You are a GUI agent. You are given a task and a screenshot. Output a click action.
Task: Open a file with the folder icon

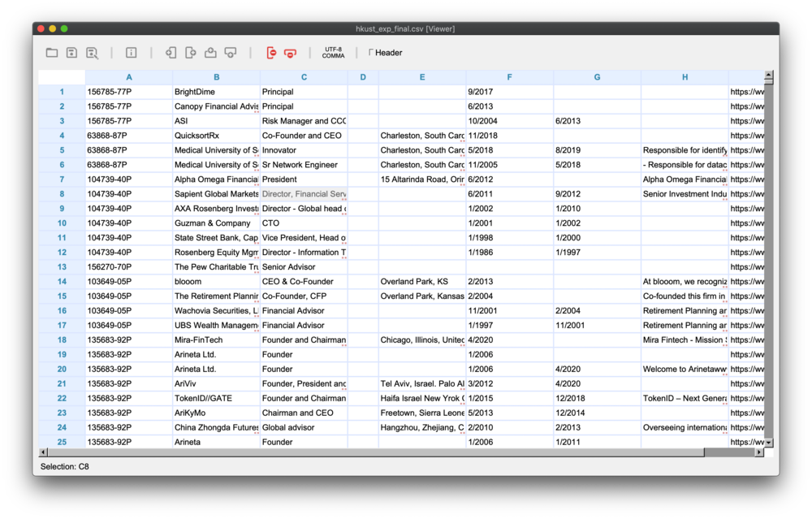pyautogui.click(x=52, y=52)
